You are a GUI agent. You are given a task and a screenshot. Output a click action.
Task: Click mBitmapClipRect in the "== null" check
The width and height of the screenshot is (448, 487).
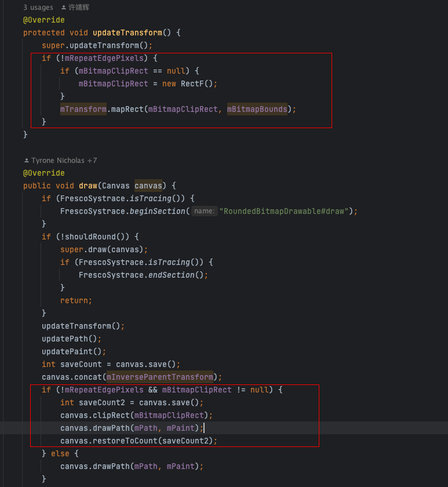pos(114,71)
